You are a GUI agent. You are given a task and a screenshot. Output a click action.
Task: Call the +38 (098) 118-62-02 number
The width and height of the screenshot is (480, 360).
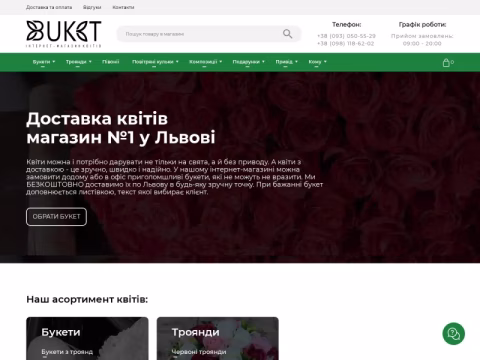(x=346, y=44)
